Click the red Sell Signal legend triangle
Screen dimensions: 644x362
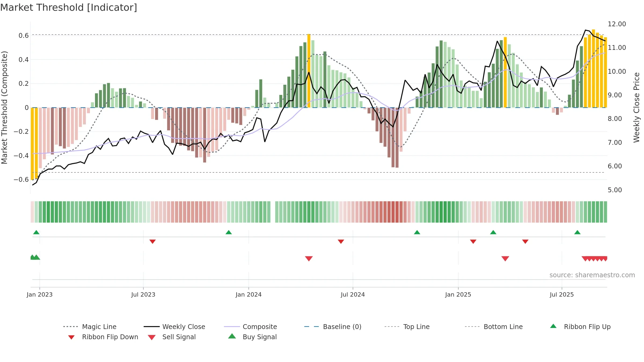(152, 337)
